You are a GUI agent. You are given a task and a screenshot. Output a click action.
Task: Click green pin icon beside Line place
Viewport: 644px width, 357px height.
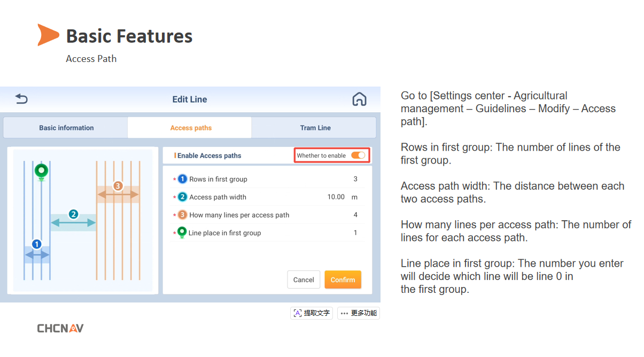[x=182, y=232]
